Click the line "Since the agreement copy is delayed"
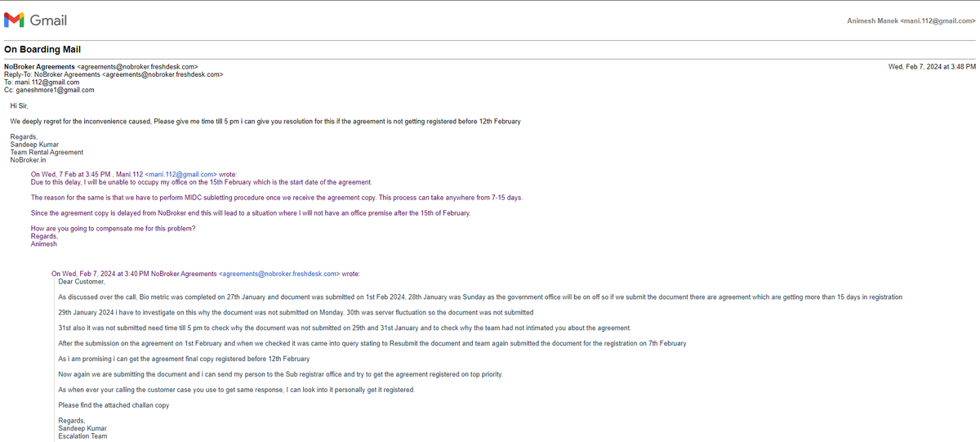Screen dimensions: 980x442 tap(251, 213)
